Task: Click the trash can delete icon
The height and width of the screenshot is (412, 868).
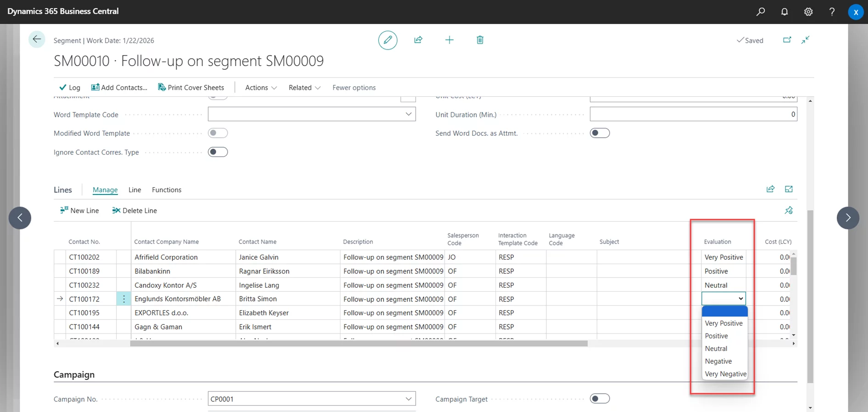Action: point(480,40)
